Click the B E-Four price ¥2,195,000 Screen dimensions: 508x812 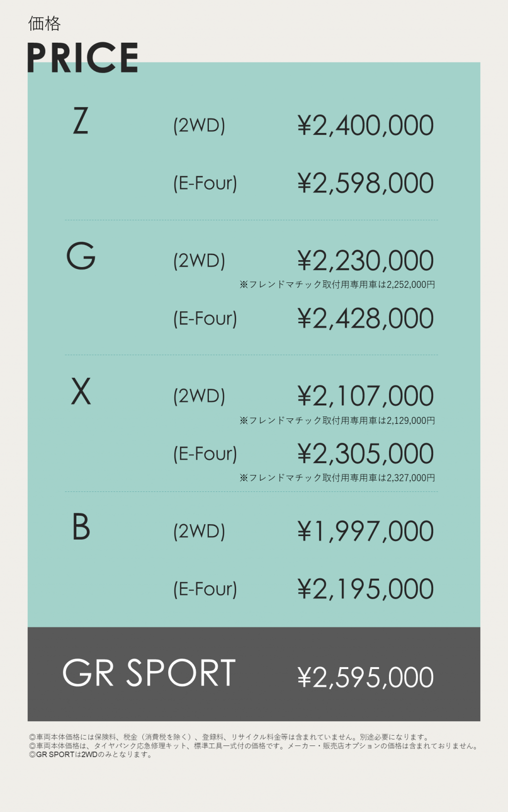click(366, 589)
